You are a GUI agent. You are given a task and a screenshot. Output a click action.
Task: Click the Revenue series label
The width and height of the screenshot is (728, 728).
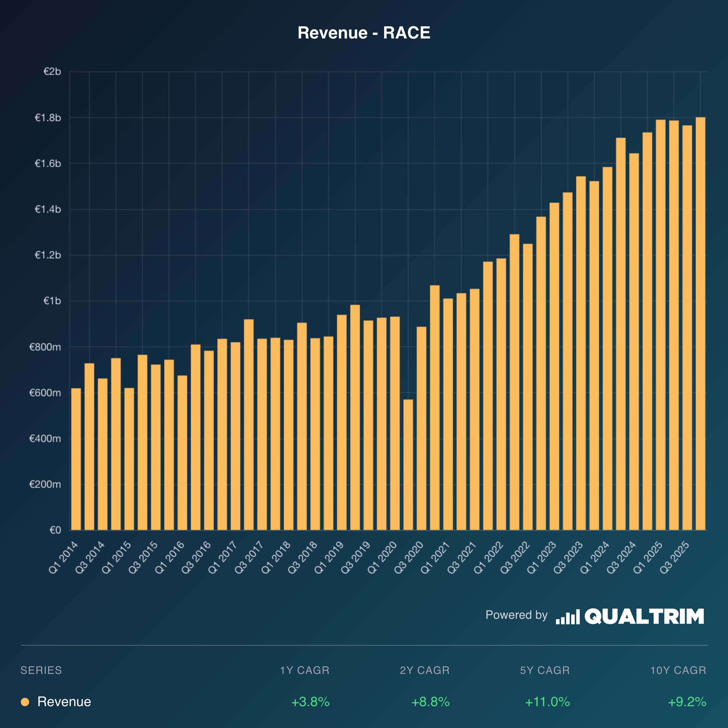click(x=64, y=702)
